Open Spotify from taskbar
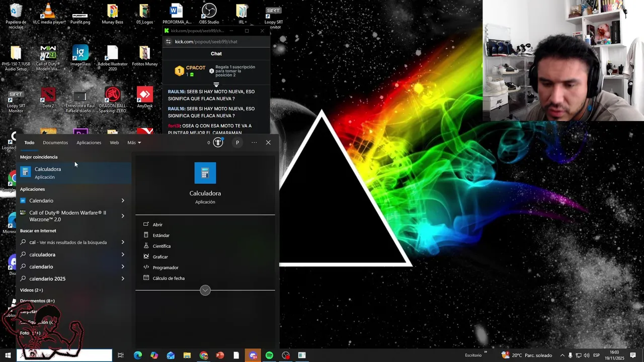 point(269,355)
